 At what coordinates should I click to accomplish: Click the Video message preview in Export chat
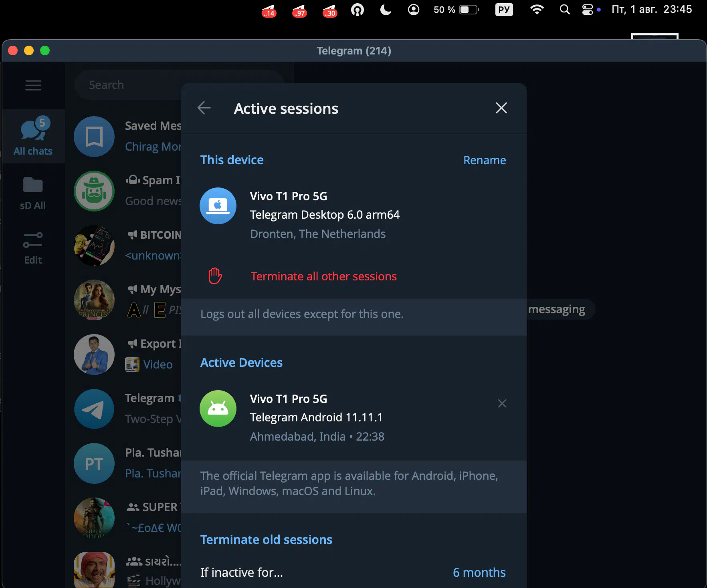(x=158, y=364)
